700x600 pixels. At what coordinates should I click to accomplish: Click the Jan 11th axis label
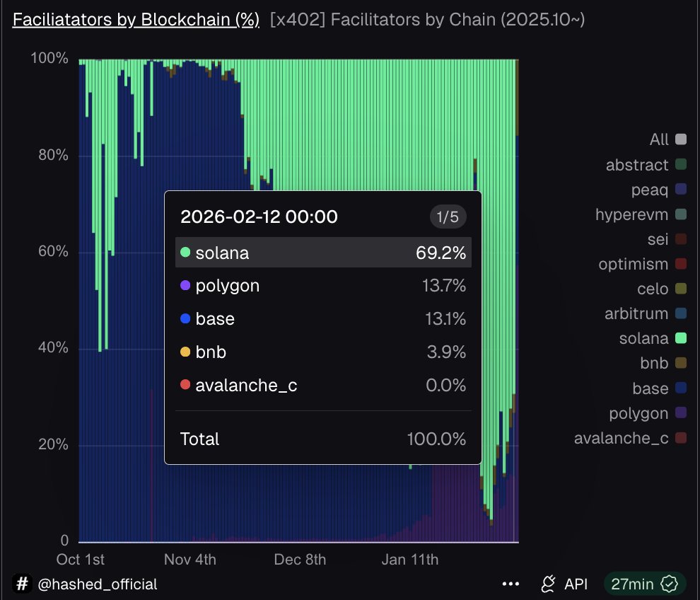[x=410, y=560]
